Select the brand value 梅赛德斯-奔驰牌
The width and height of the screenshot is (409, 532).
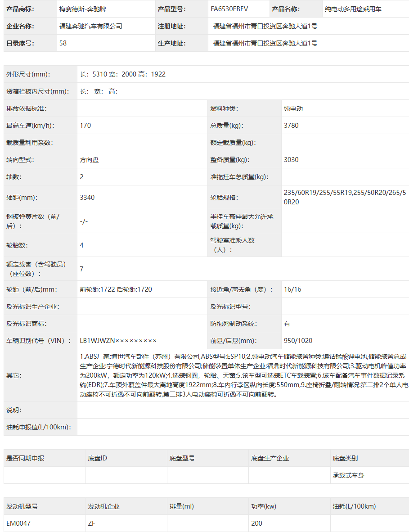(82, 9)
